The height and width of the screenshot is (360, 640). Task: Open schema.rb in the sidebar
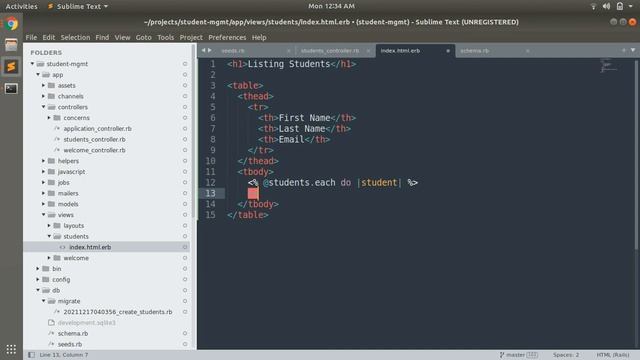(73, 333)
